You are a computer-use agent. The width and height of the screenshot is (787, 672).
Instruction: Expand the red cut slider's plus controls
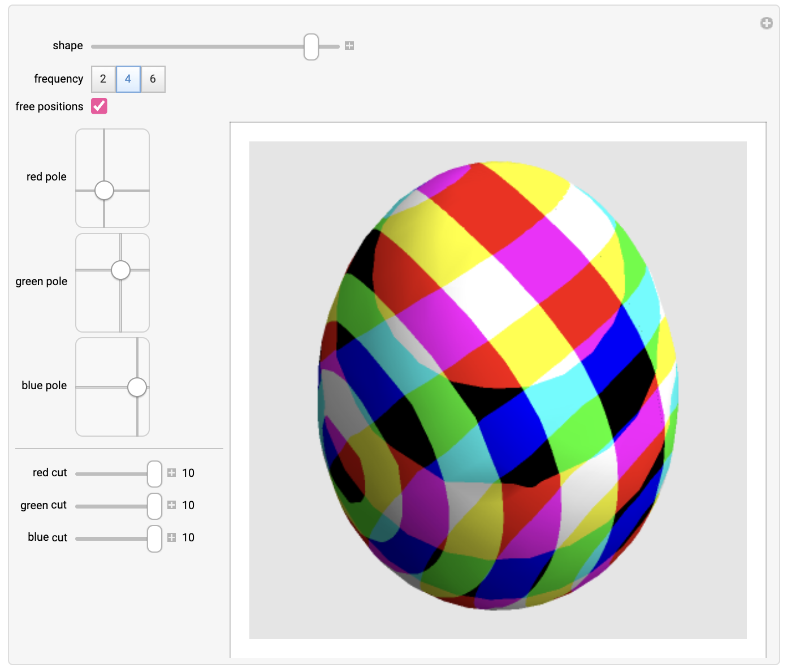point(172,473)
